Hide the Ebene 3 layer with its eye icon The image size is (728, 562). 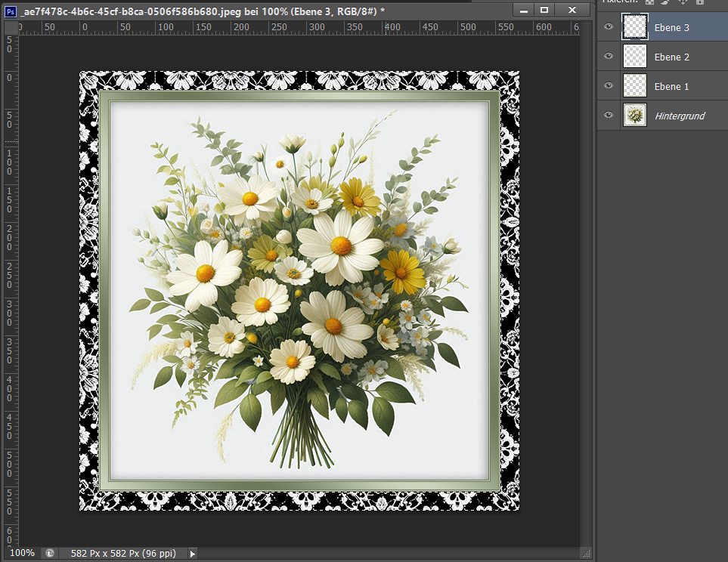[609, 27]
